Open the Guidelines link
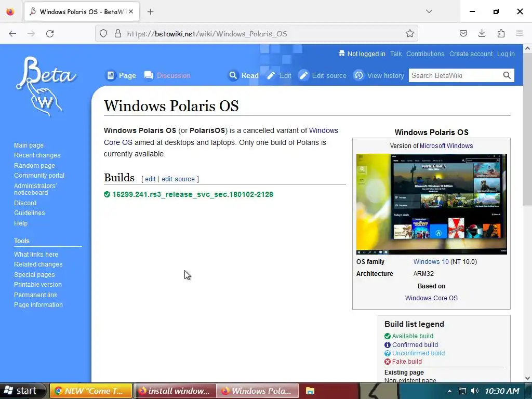This screenshot has height=399, width=532. tap(29, 212)
